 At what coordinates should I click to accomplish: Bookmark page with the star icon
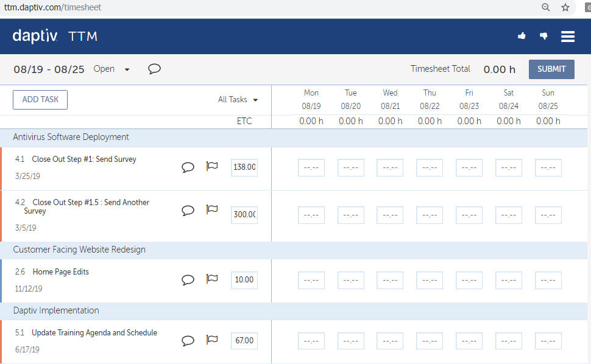click(x=565, y=7)
